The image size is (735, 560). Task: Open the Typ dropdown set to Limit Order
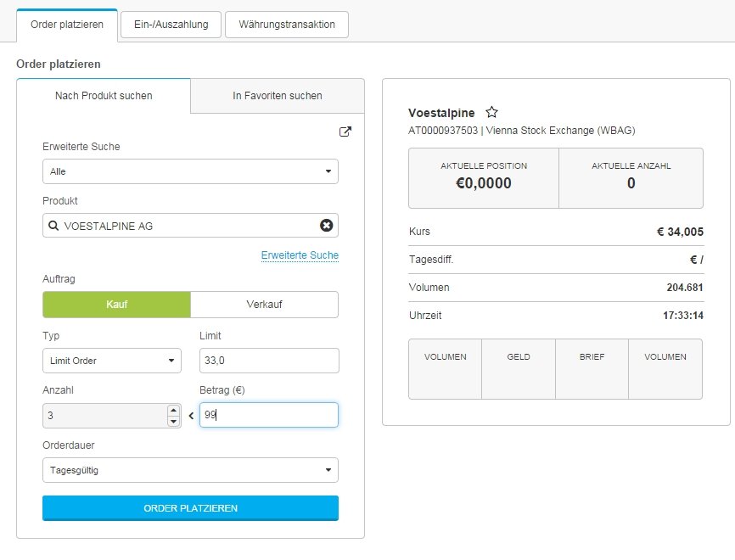tap(112, 361)
